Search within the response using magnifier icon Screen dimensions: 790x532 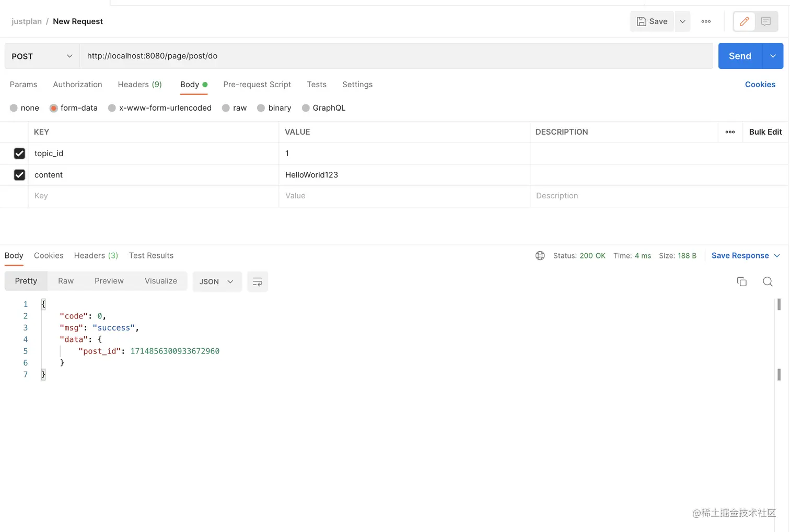768,281
